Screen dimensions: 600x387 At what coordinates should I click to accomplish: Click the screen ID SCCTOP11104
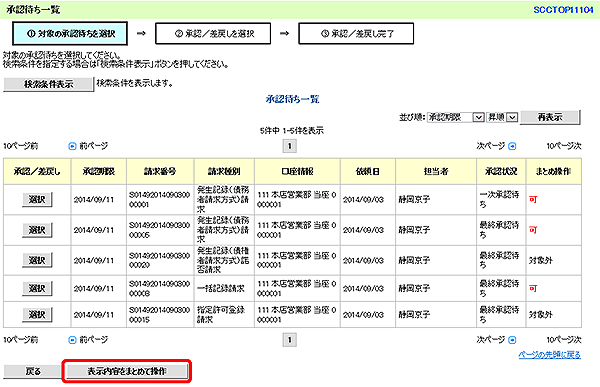[x=563, y=10]
